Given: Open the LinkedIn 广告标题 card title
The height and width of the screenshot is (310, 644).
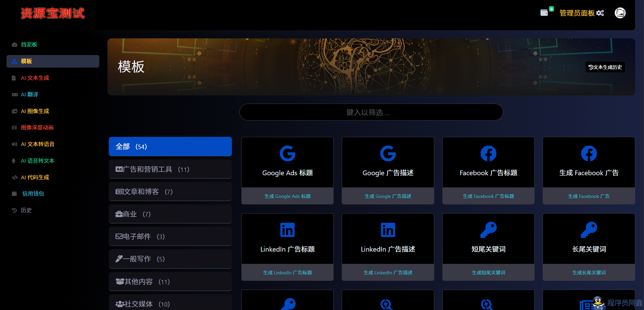Looking at the screenshot, I should click(x=287, y=249).
